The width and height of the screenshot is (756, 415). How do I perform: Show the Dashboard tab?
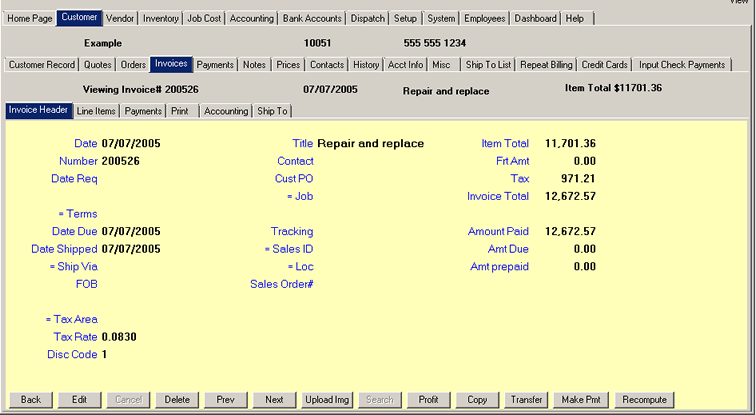click(535, 18)
